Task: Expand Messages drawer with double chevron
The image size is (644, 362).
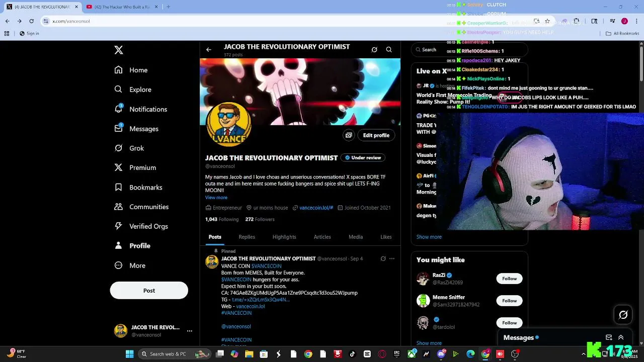Action: pyautogui.click(x=621, y=338)
